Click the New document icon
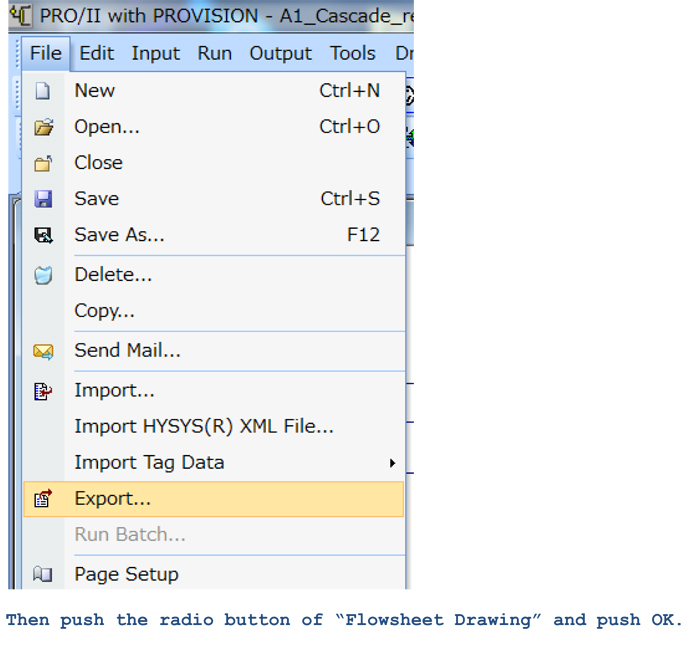 click(43, 91)
